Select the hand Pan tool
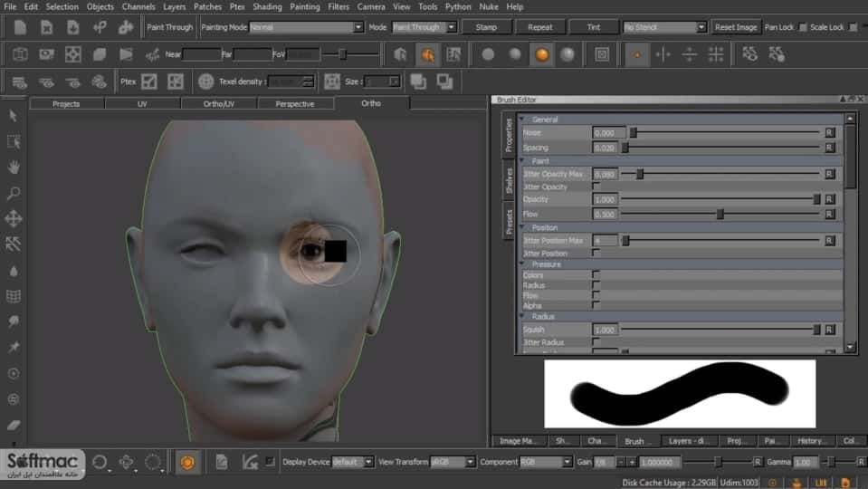 pos(14,168)
